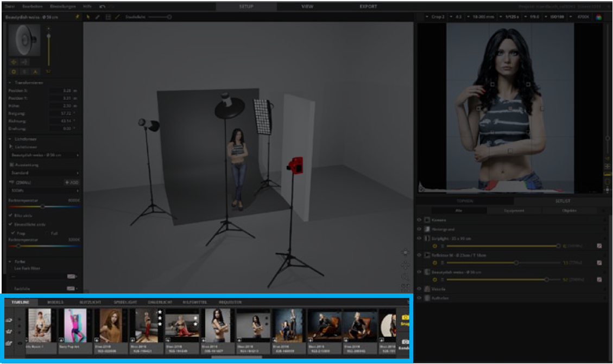Collapse the Transformieren section
Screen dimensions: 613x364
(11, 82)
